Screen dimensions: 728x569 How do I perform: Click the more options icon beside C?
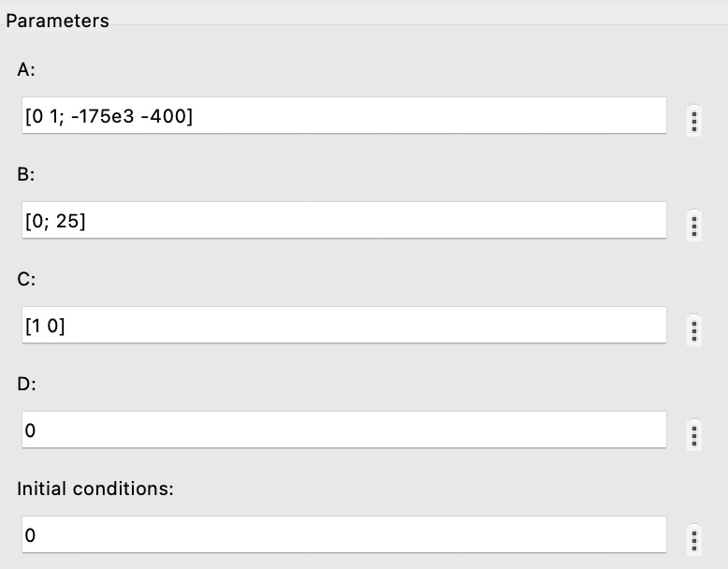[693, 330]
